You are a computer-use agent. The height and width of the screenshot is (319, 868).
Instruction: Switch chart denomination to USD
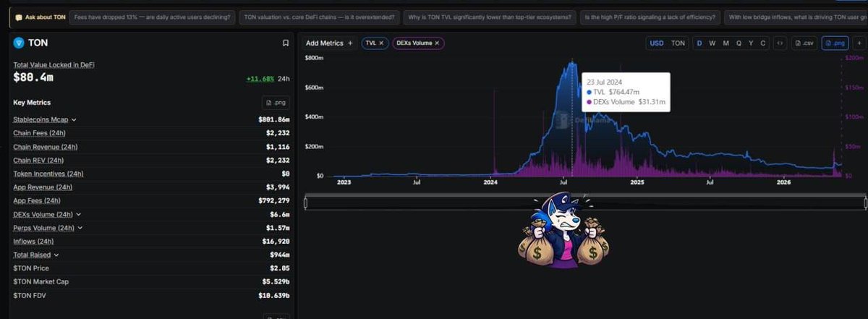coord(657,43)
